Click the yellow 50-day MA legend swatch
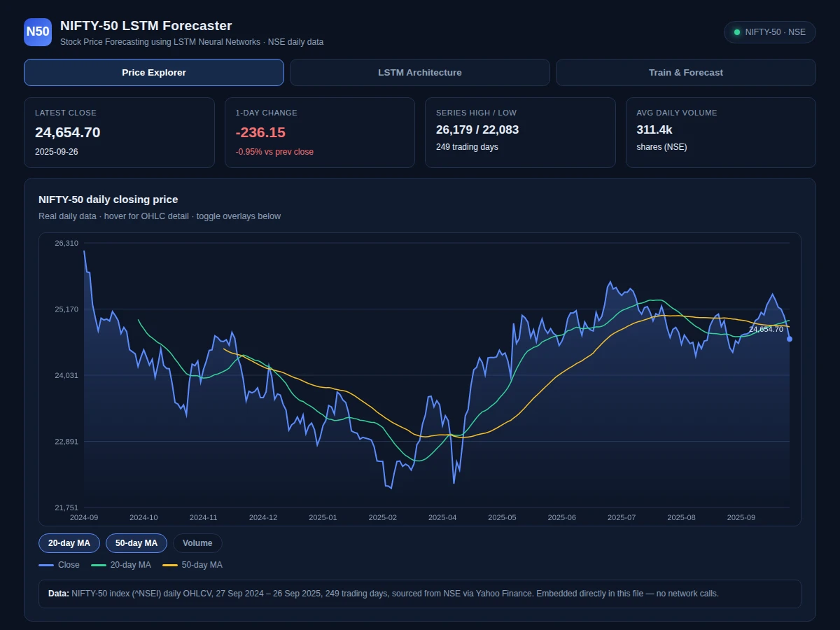Viewport: 840px width, 630px height. coord(170,565)
